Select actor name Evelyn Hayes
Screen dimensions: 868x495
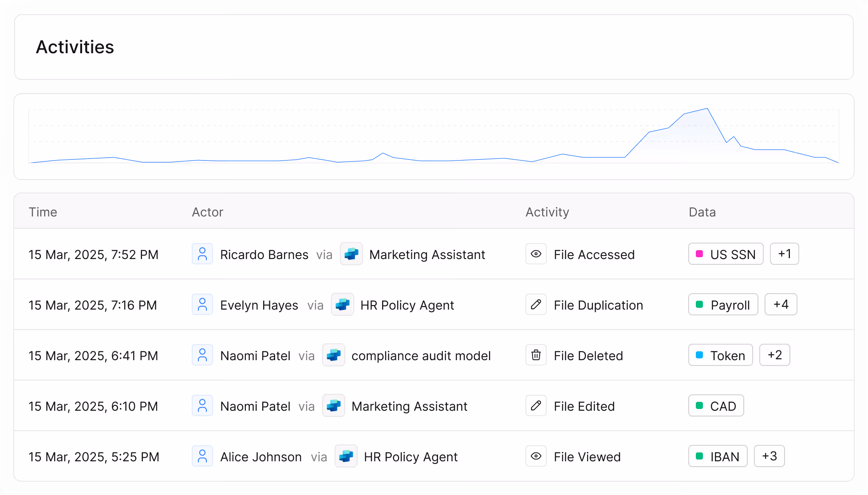[x=259, y=305]
